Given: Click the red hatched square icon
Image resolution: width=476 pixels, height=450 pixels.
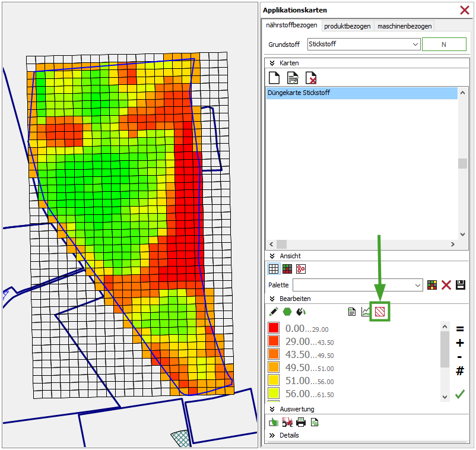Looking at the screenshot, I should [x=380, y=311].
